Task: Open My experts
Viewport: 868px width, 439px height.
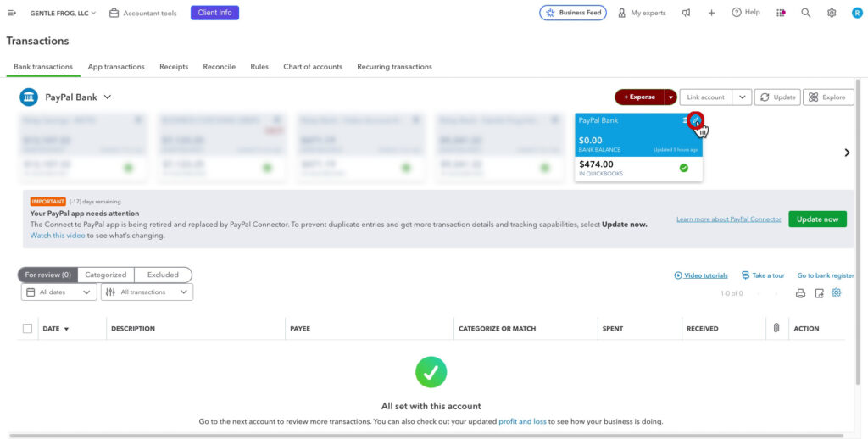Action: (x=643, y=13)
